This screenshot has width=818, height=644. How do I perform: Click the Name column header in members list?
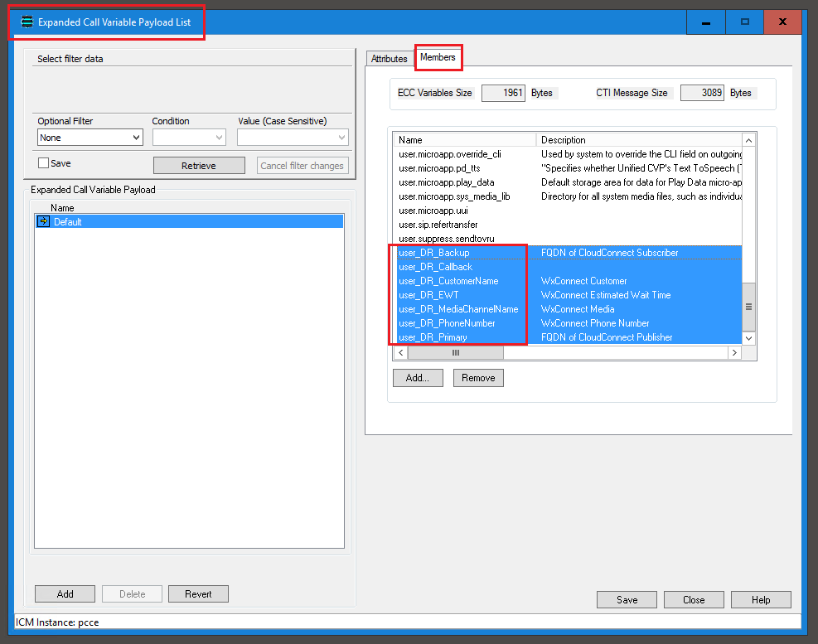pos(465,140)
